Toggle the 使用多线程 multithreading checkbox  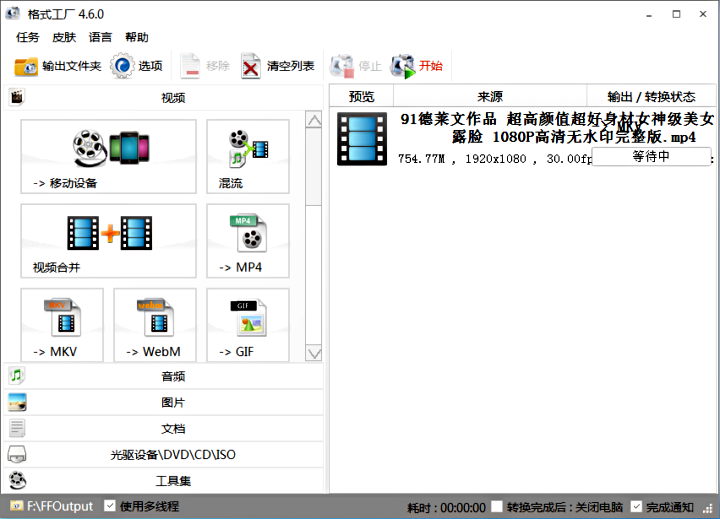click(x=111, y=506)
